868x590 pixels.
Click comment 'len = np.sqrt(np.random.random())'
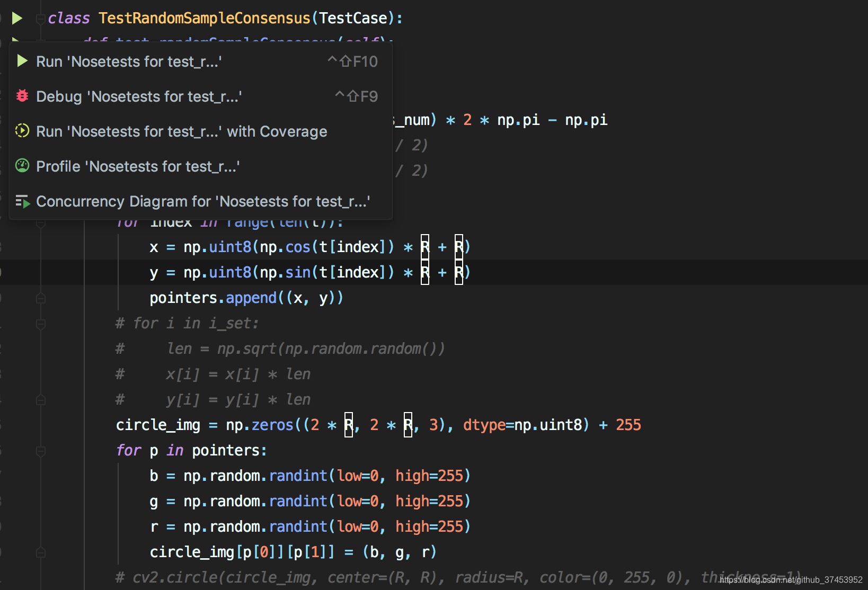coord(306,348)
